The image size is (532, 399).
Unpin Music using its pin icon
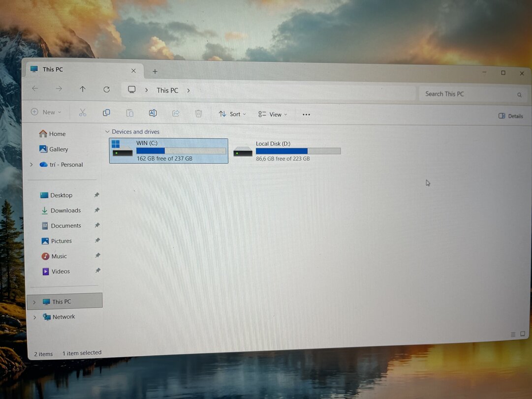pos(98,255)
